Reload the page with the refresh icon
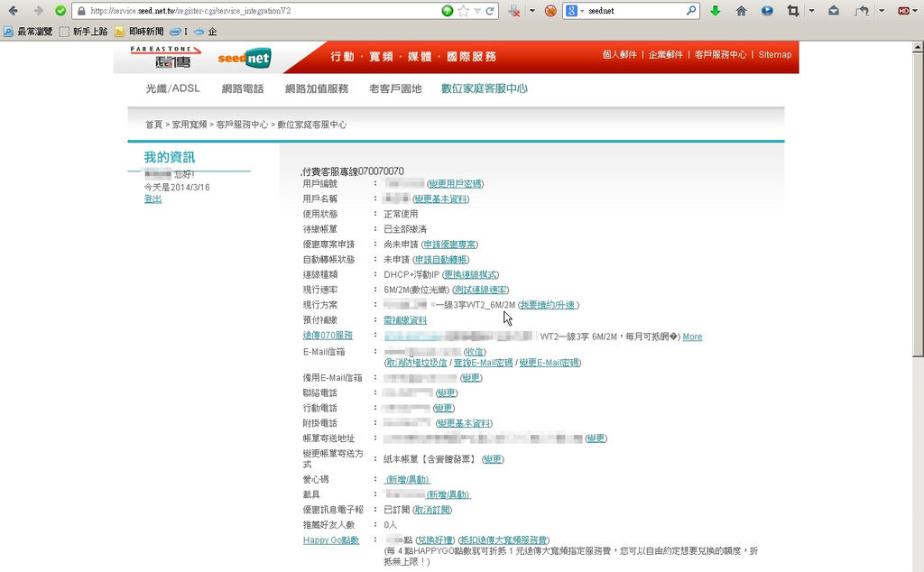Viewport: 924px width, 572px height. [x=490, y=11]
